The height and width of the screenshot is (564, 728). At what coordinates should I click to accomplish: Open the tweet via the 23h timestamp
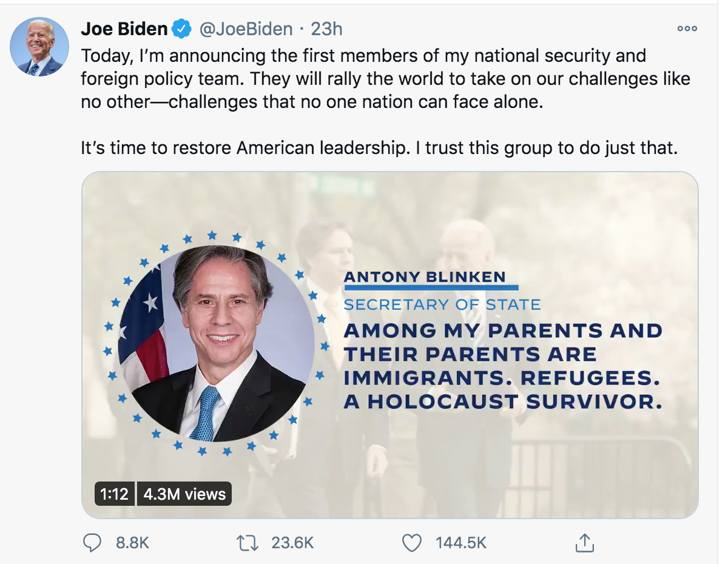tap(327, 29)
